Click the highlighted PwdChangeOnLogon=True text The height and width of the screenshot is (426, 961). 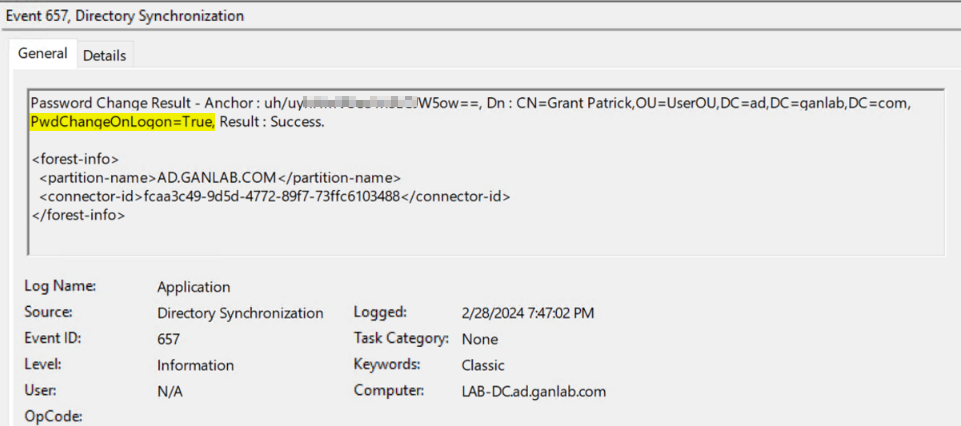123,122
